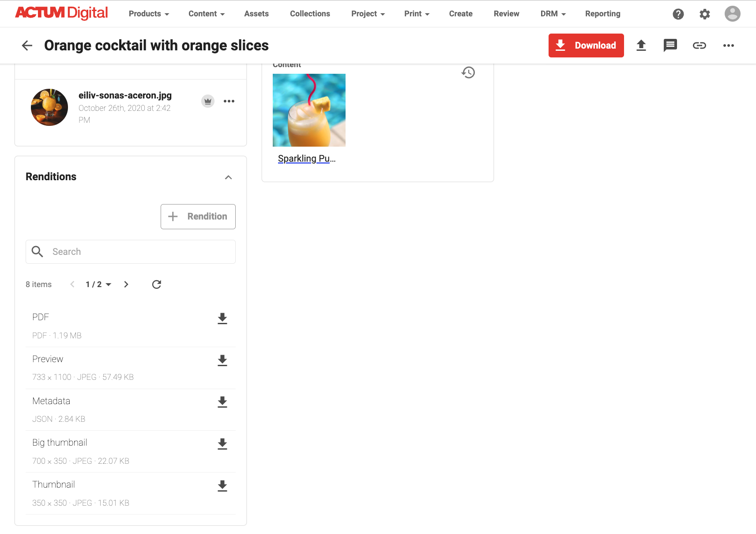The image size is (756, 534).
Task: Copy the share link from the header
Action: tap(699, 45)
